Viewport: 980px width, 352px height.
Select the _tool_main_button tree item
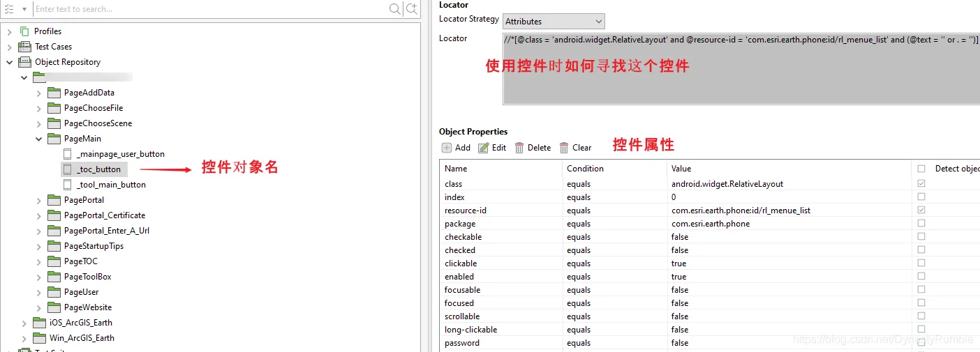coord(112,185)
